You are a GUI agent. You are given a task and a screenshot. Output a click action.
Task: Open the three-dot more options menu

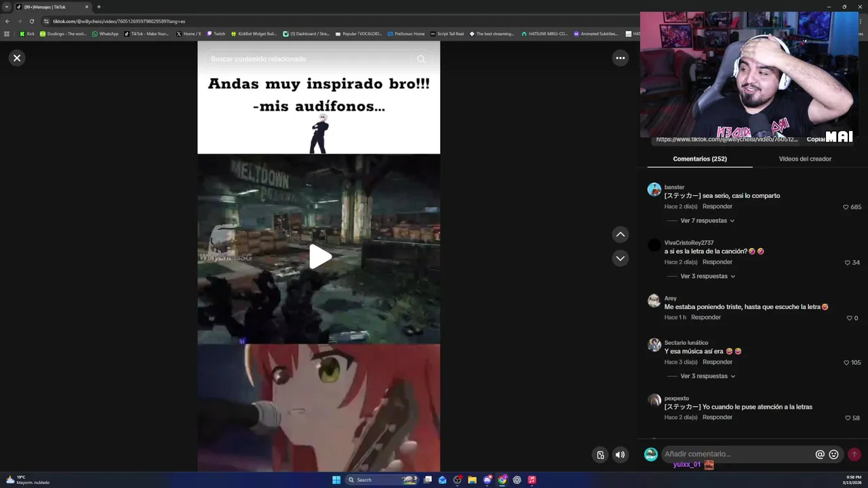click(x=620, y=58)
